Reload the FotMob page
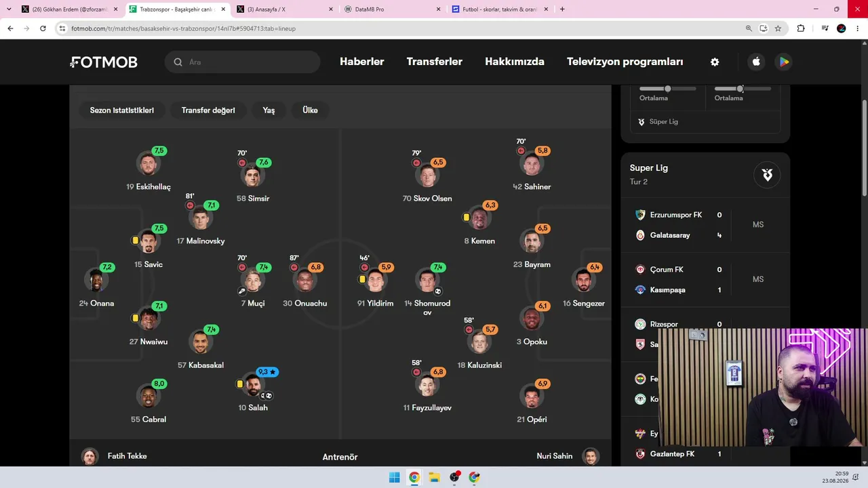 pyautogui.click(x=43, y=28)
